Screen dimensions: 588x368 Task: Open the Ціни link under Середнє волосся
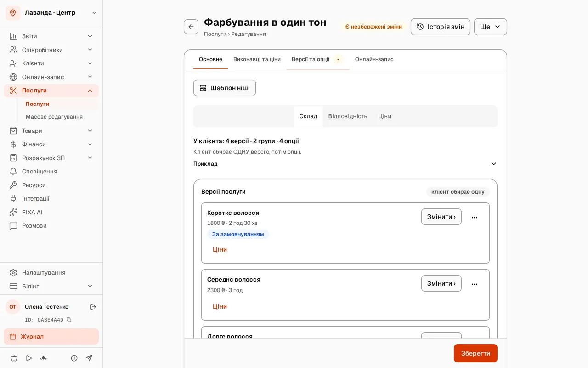tap(220, 306)
